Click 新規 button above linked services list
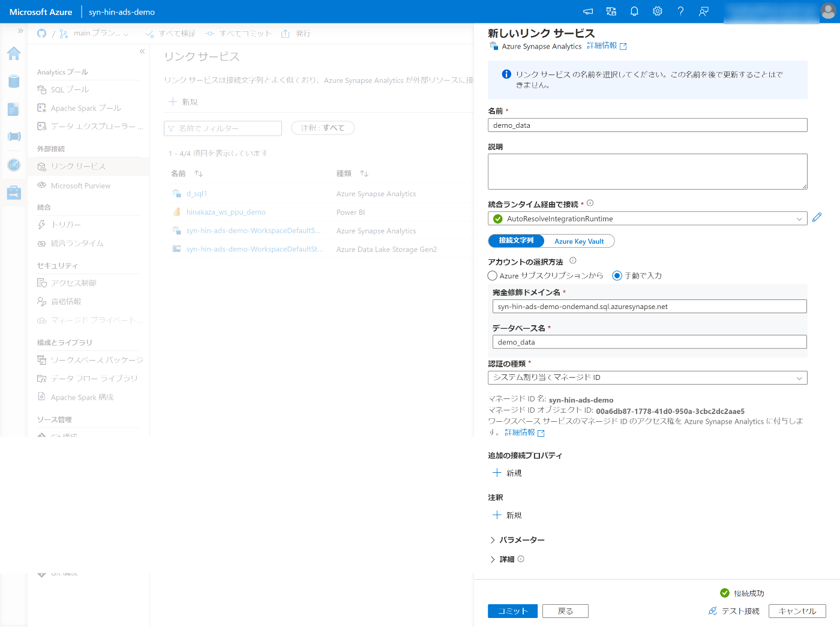 coord(183,102)
